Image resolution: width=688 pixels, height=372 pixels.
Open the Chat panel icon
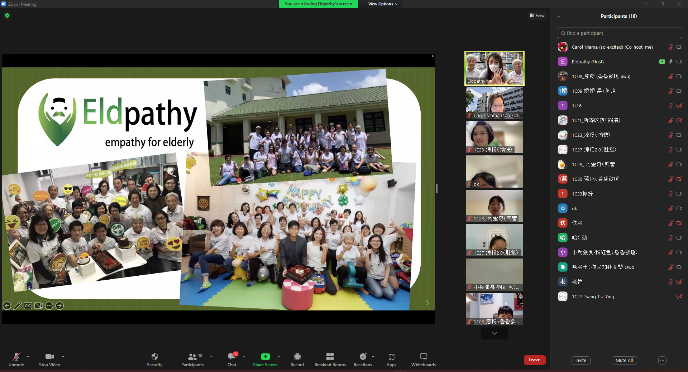(x=232, y=357)
